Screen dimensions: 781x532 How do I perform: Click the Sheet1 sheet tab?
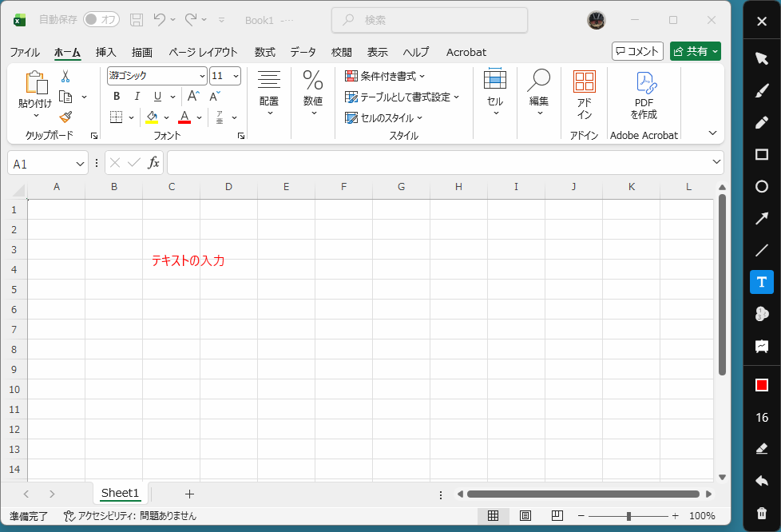tap(120, 493)
